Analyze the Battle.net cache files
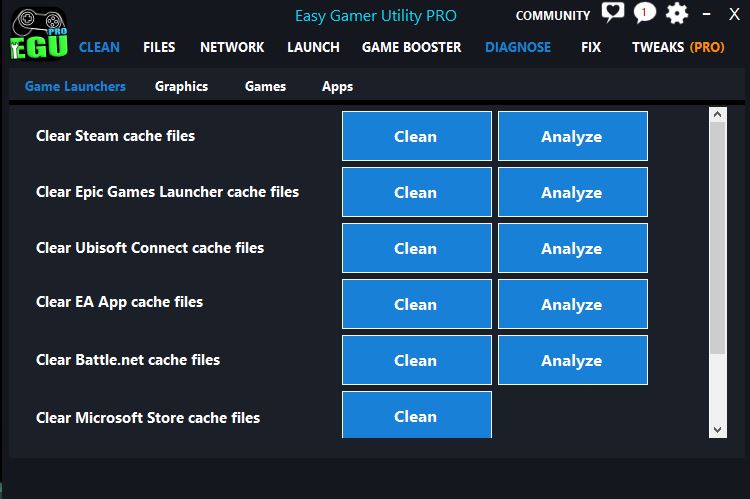This screenshot has width=750, height=499. [572, 360]
